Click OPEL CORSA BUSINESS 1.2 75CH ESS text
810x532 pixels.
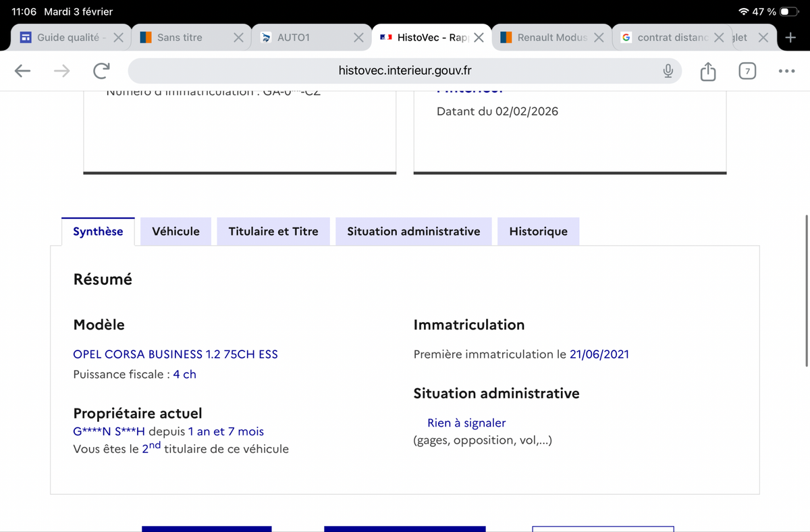point(175,354)
